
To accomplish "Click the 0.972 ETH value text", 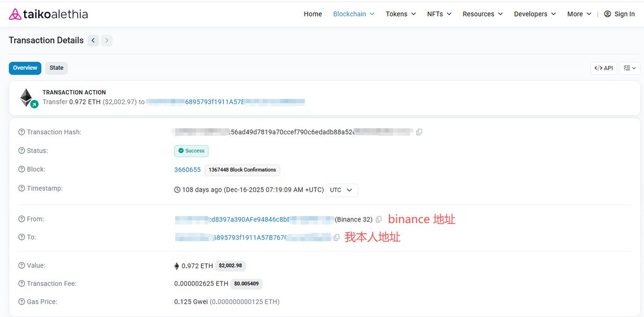I will click(197, 266).
